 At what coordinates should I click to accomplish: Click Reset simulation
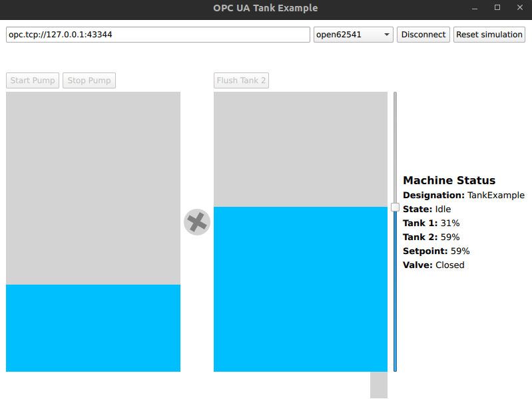pos(489,35)
